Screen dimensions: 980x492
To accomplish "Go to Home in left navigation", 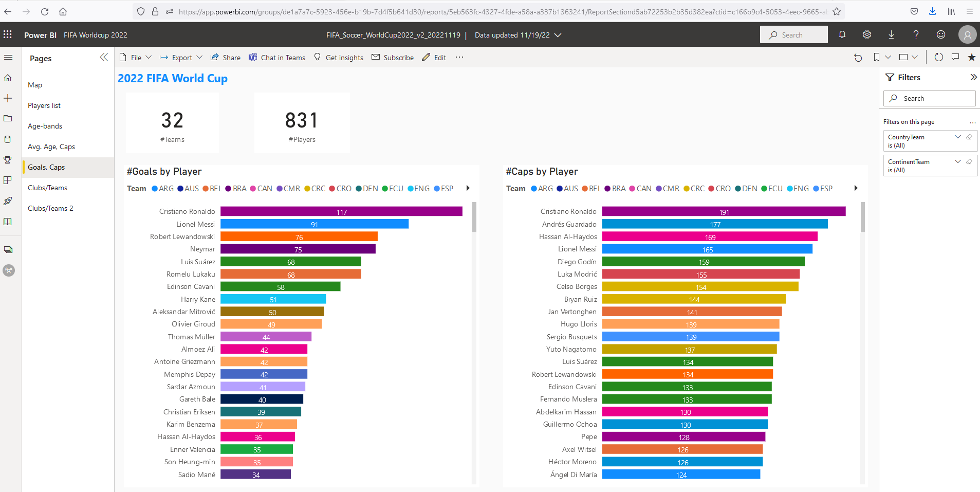I will (x=8, y=78).
